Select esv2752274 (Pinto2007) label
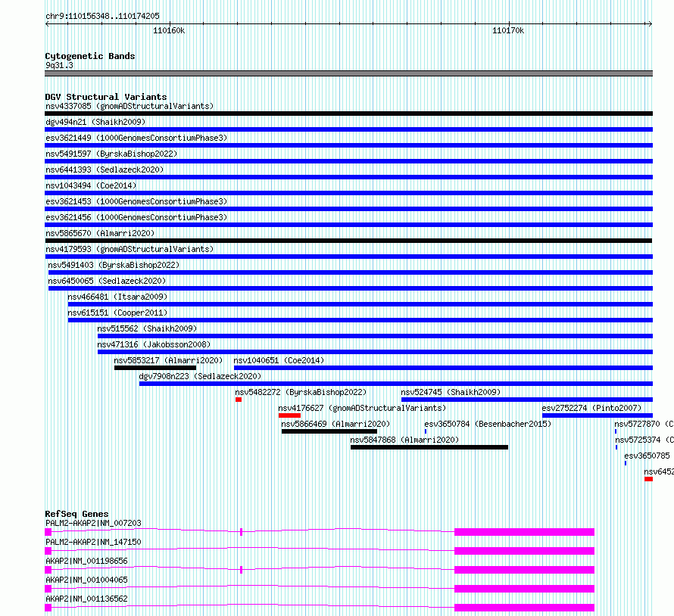The width and height of the screenshot is (674, 616). tap(591, 408)
